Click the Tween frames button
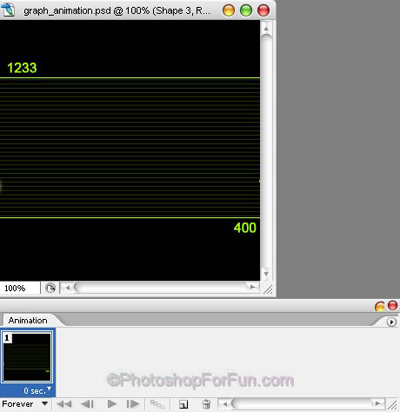Image resolution: width=400 pixels, height=412 pixels. [x=157, y=404]
